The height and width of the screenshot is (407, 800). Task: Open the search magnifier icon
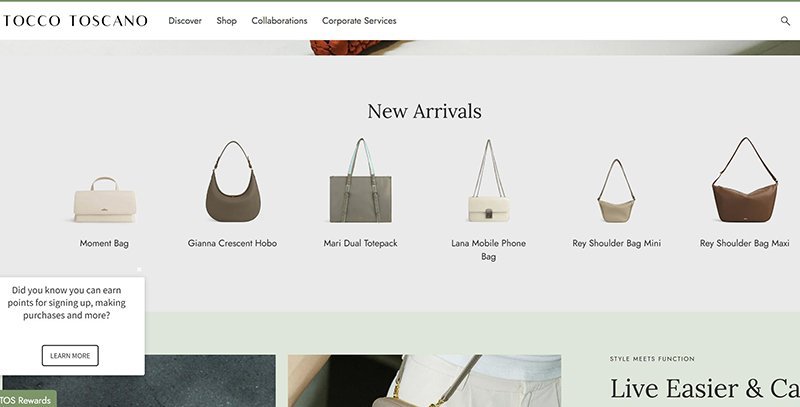click(785, 21)
